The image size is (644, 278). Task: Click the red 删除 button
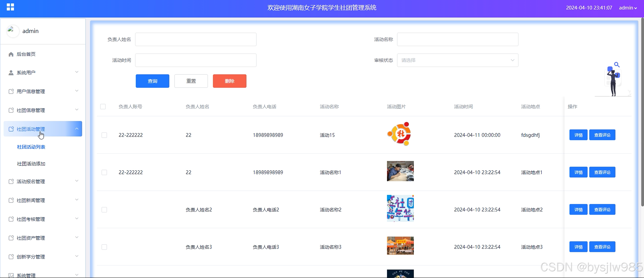coord(229,81)
